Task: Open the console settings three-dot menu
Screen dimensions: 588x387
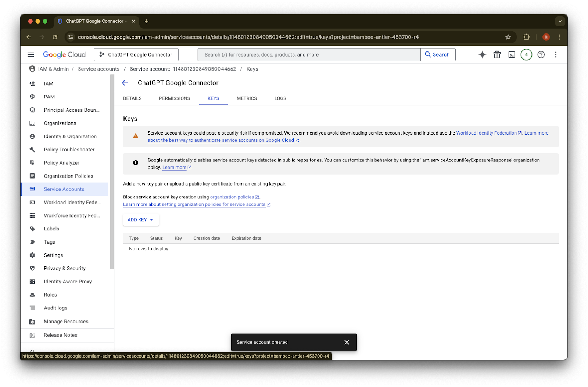Action: pos(556,55)
